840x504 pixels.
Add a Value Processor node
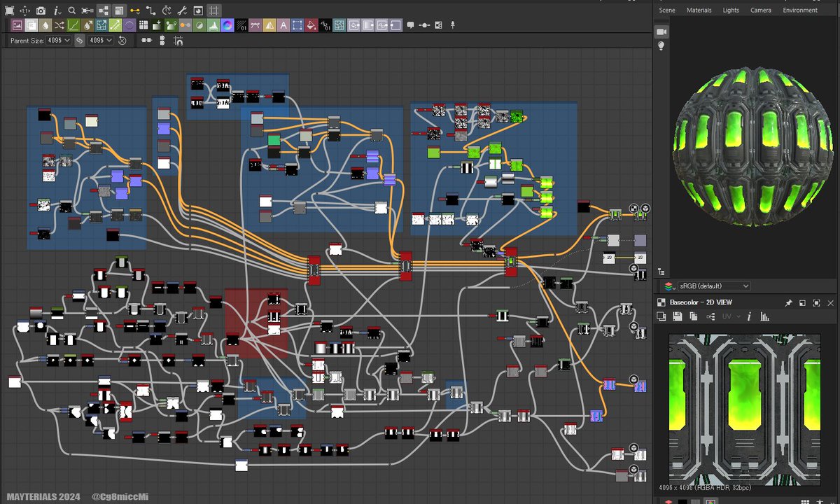[325, 25]
